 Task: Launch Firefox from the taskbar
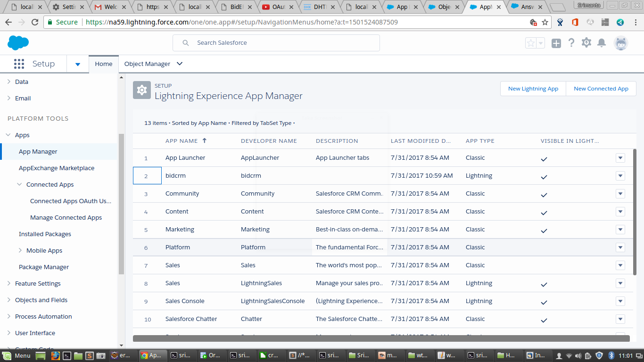(55, 355)
